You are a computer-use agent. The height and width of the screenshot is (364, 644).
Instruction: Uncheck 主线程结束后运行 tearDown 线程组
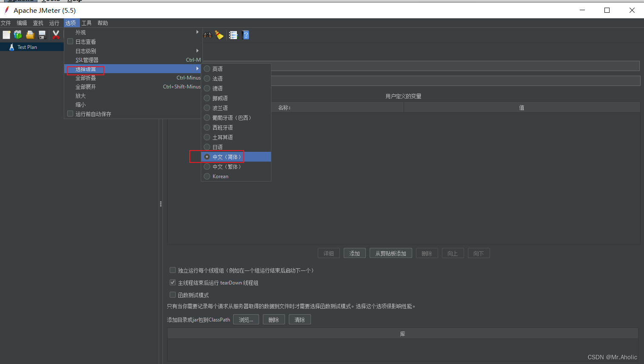click(173, 283)
